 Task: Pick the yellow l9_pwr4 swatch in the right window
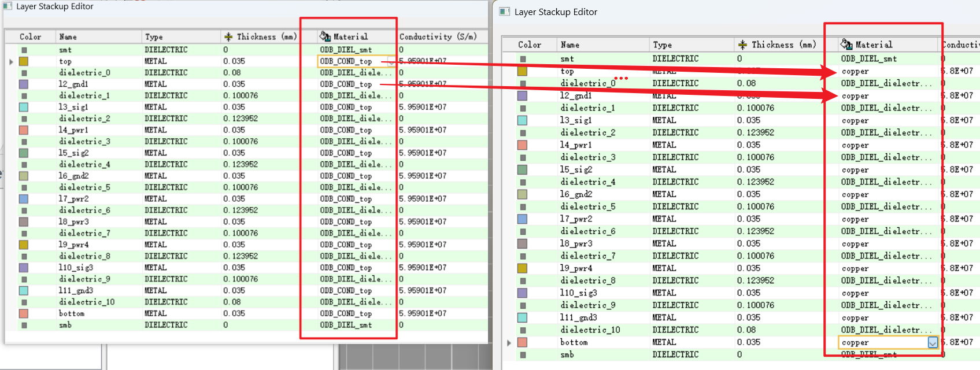(x=522, y=268)
